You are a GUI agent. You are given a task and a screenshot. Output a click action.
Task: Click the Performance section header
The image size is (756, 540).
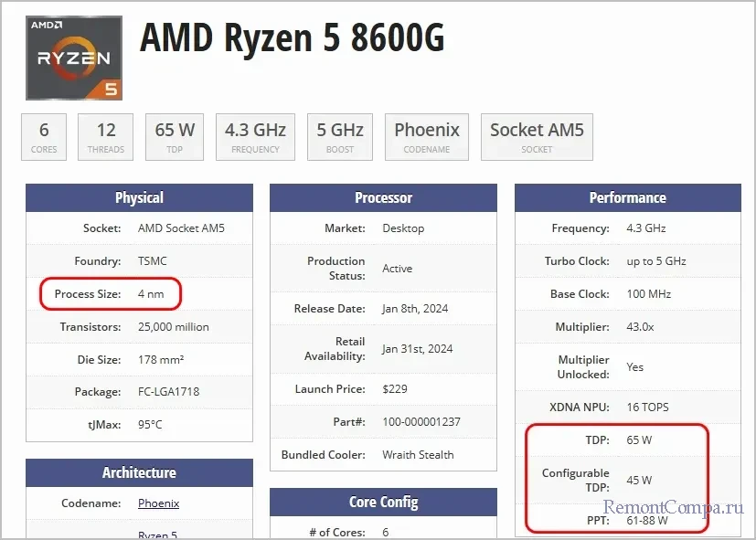(627, 197)
